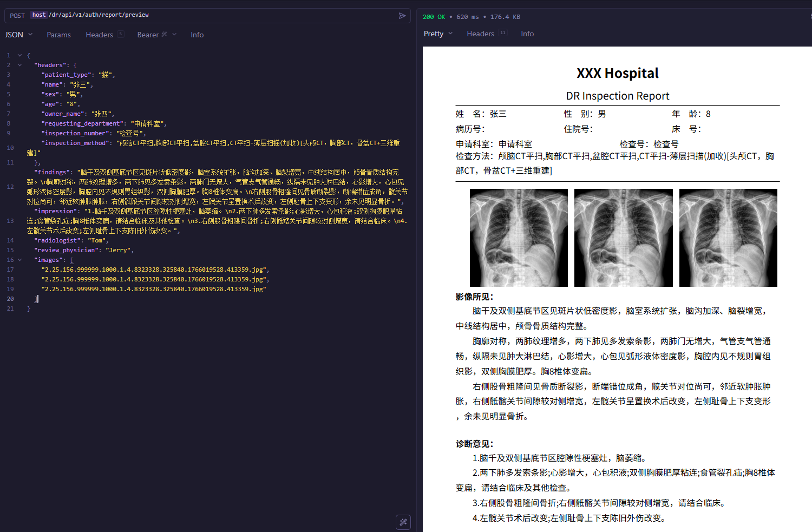The image size is (812, 532).
Task: Click the request Headers count badge
Action: 121,34
